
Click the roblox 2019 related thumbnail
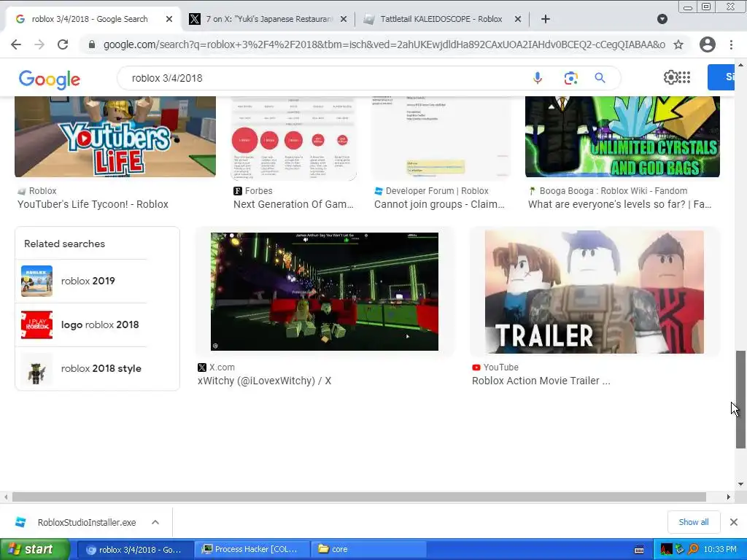[36, 281]
